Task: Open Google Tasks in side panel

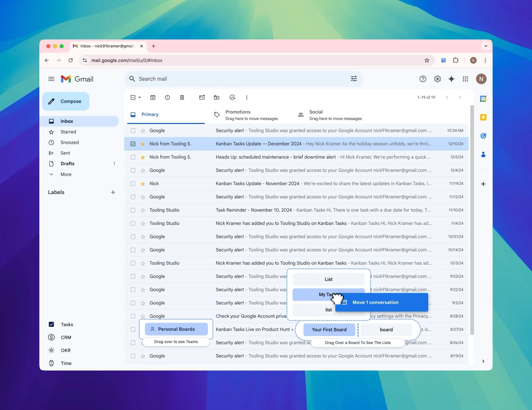Action: pos(483,136)
